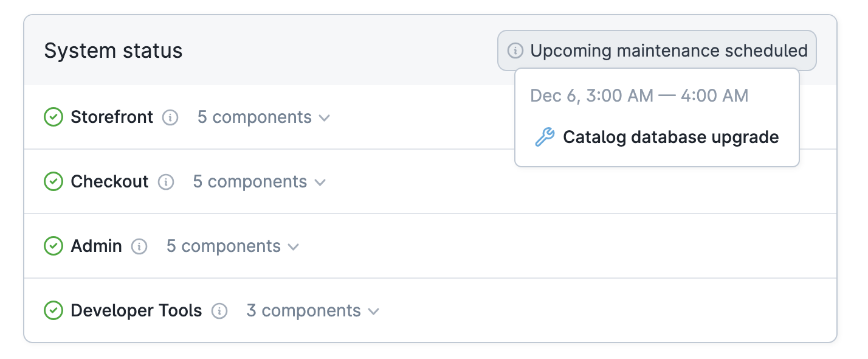Image resolution: width=868 pixels, height=359 pixels.
Task: Select the Developer Tools service name
Action: 136,310
